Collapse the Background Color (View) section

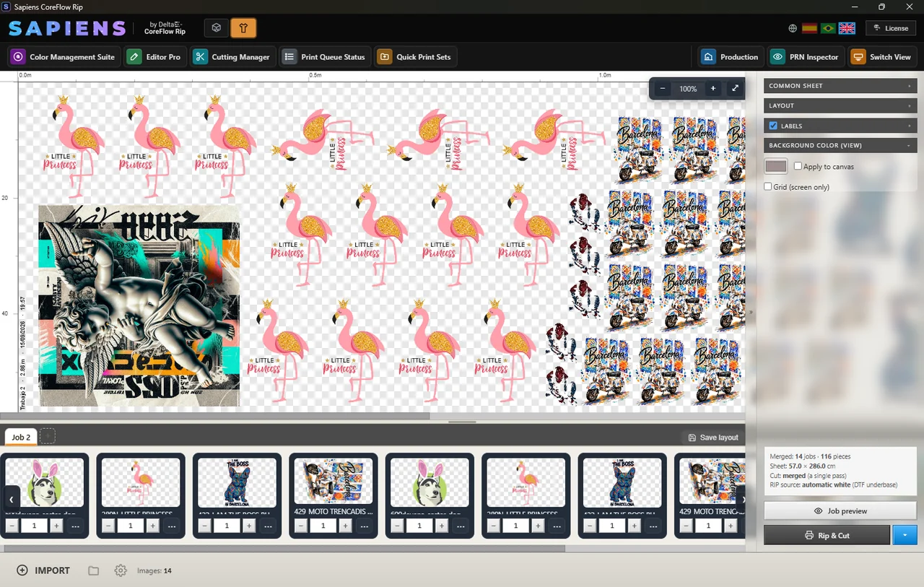click(x=840, y=145)
